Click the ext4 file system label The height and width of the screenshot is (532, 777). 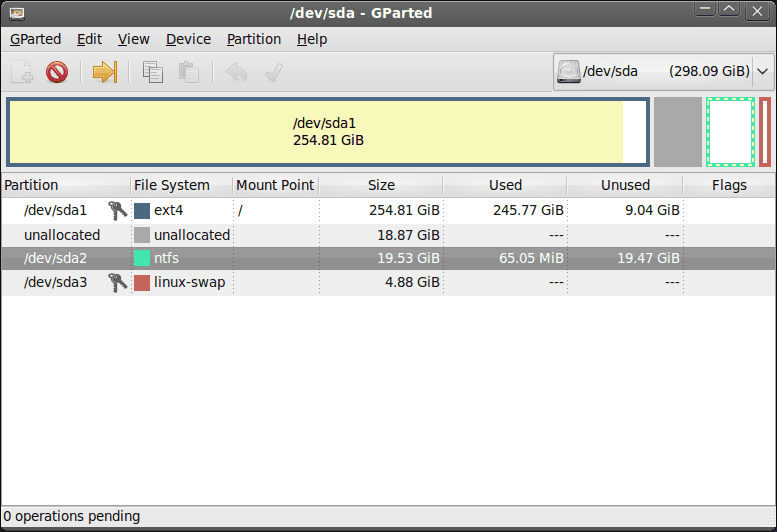168,211
